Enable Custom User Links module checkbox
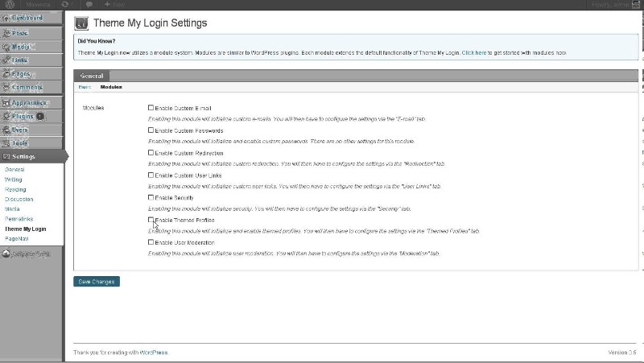644x363 pixels. [x=151, y=175]
